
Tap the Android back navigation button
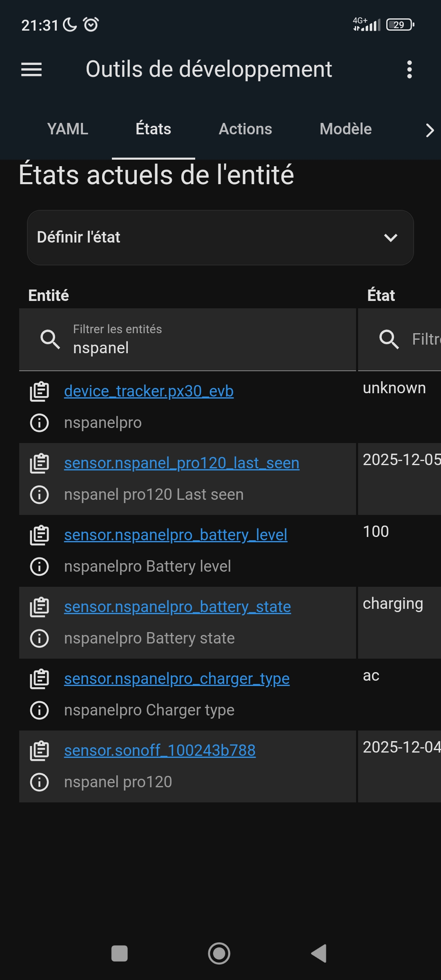[319, 953]
